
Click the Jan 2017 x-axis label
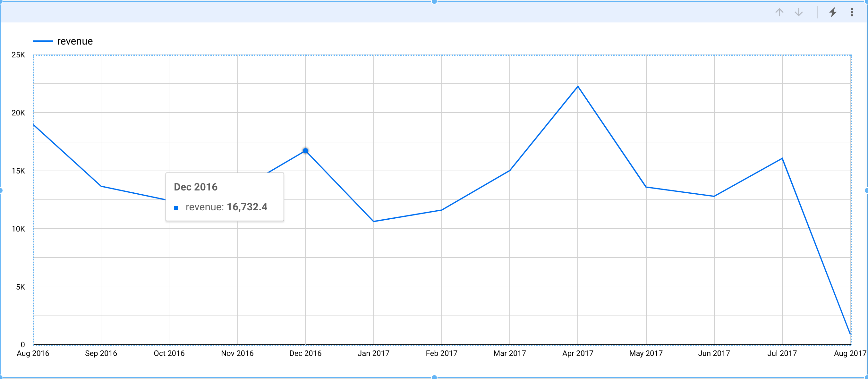click(373, 353)
